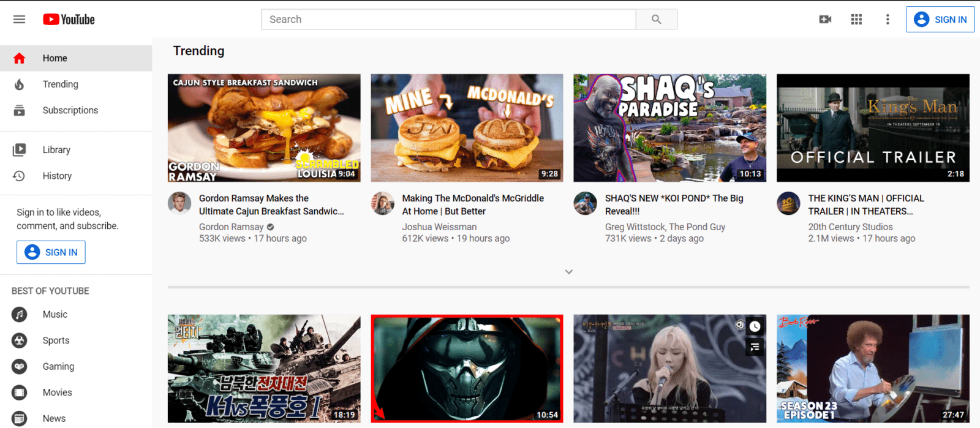Open Gaming under Best of YouTube
This screenshot has height=428, width=980.
click(58, 366)
